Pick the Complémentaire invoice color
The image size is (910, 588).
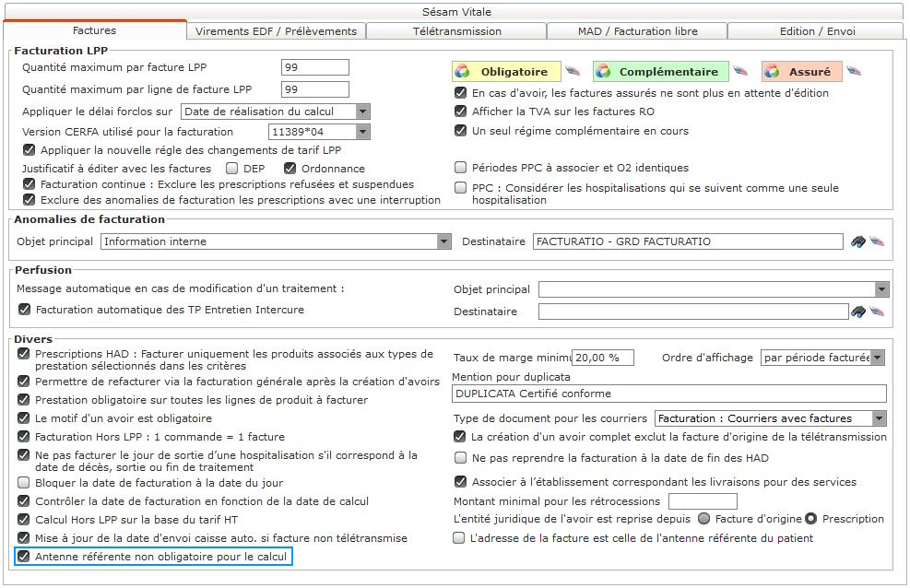tap(660, 71)
